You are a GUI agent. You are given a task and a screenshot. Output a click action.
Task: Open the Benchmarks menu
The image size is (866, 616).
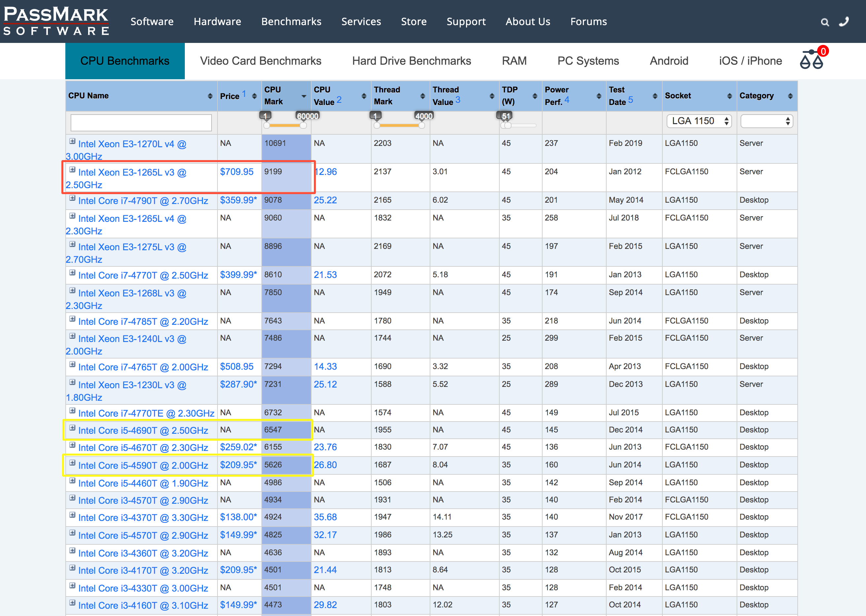pyautogui.click(x=291, y=21)
